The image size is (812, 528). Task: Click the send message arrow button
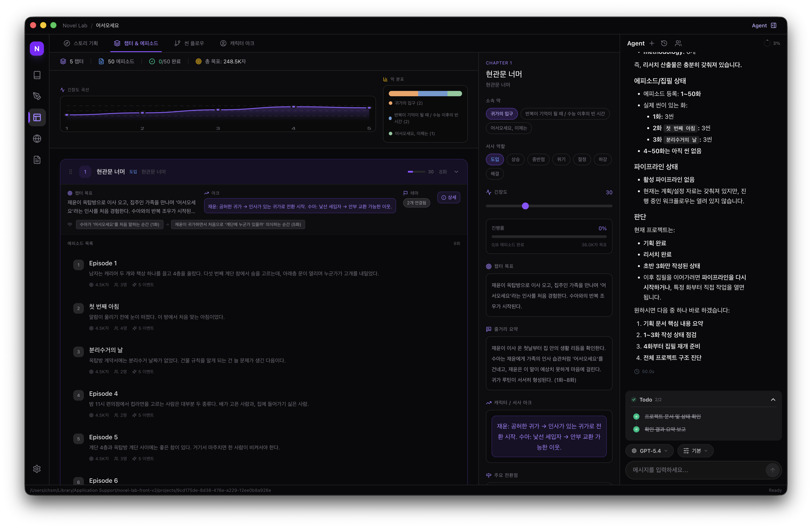tap(773, 470)
